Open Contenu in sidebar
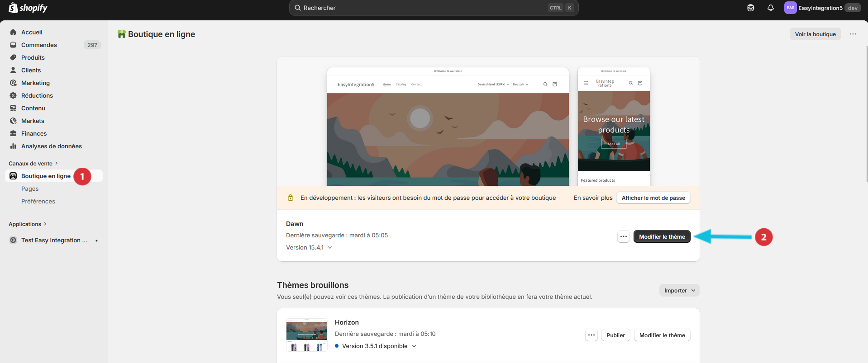 coord(33,108)
